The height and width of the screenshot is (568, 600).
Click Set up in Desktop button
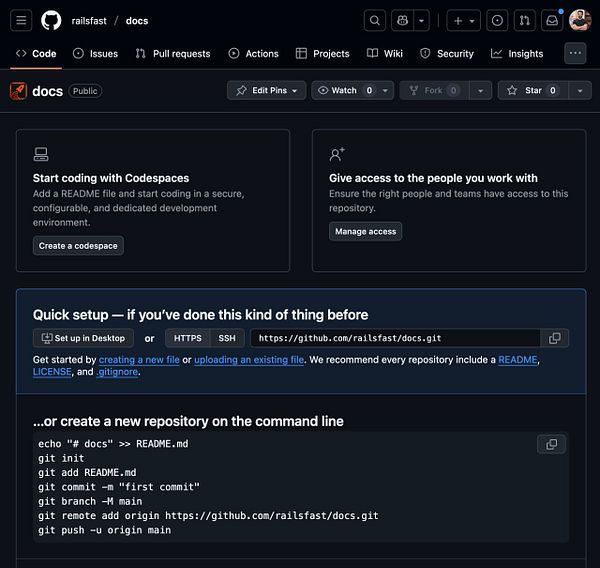[x=83, y=338]
